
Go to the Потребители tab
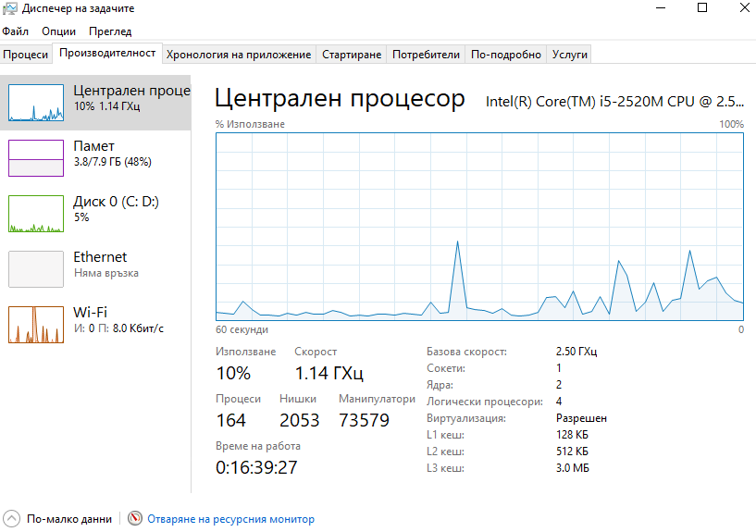(x=426, y=55)
